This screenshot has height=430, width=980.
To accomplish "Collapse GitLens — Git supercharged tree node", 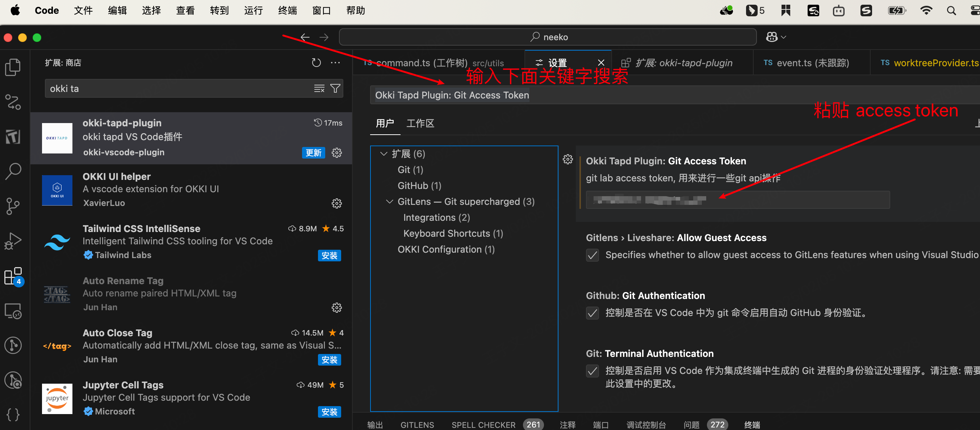I will pos(389,202).
